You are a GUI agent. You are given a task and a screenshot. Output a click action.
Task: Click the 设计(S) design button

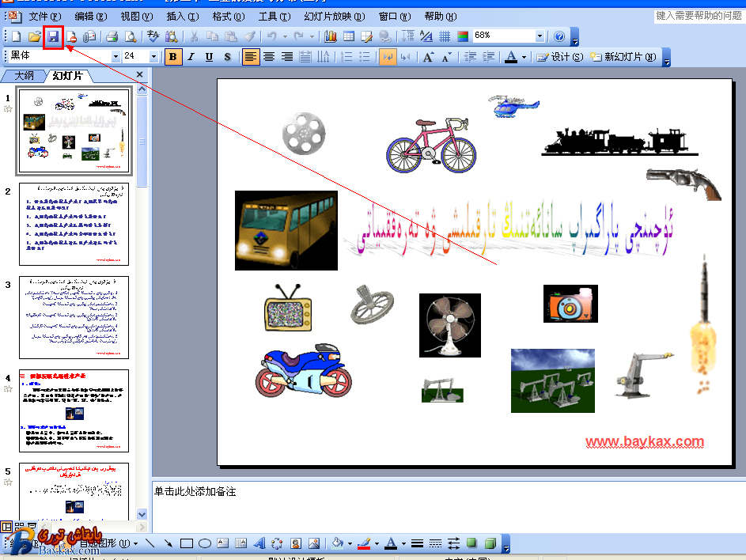tap(560, 57)
